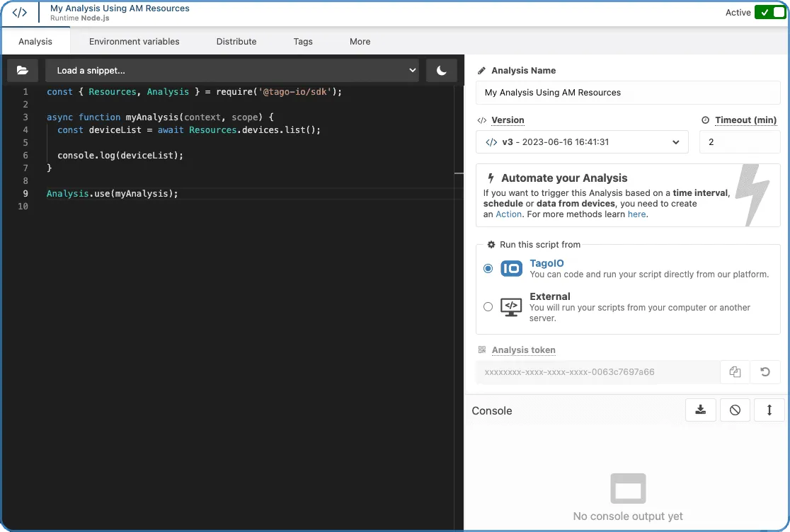Screen dimensions: 790x532
Task: Select the TagoIO run option
Action: (x=488, y=269)
